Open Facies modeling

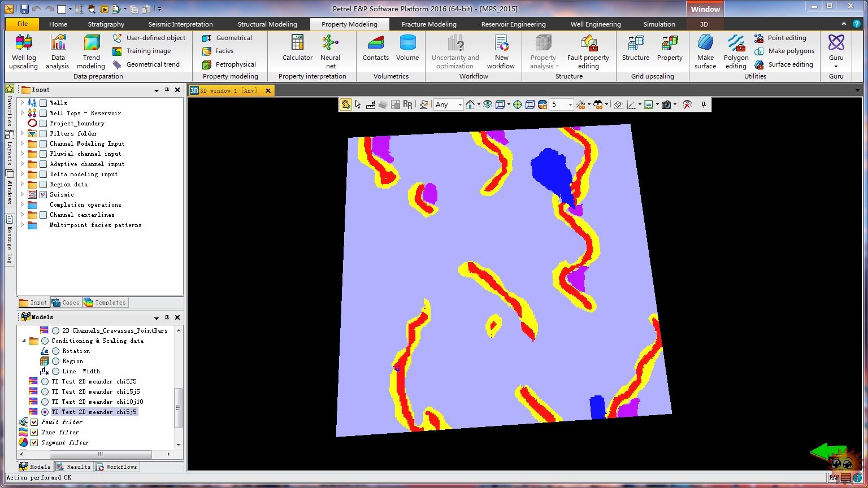click(x=218, y=51)
